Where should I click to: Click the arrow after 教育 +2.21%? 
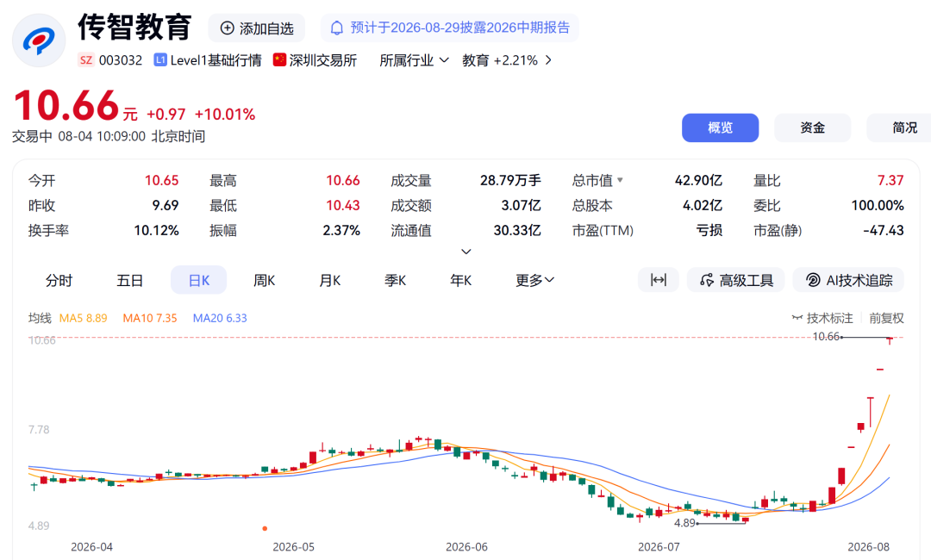click(548, 60)
